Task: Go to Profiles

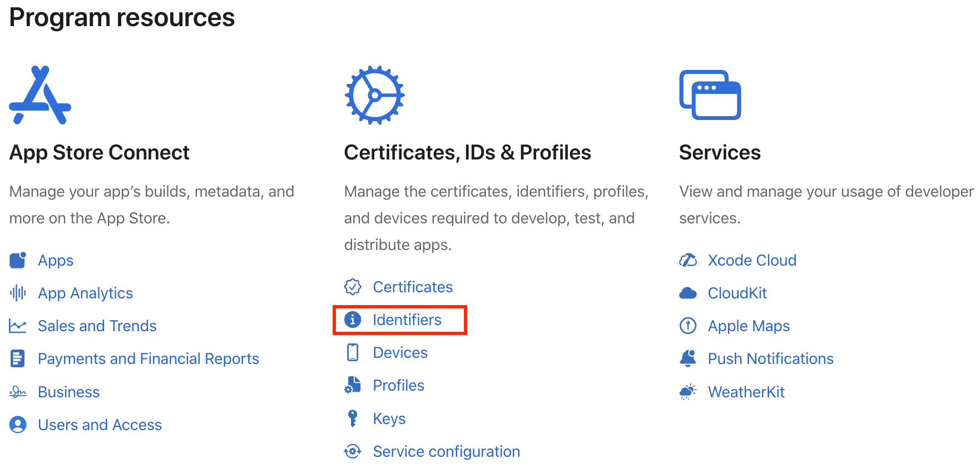Action: coord(398,385)
